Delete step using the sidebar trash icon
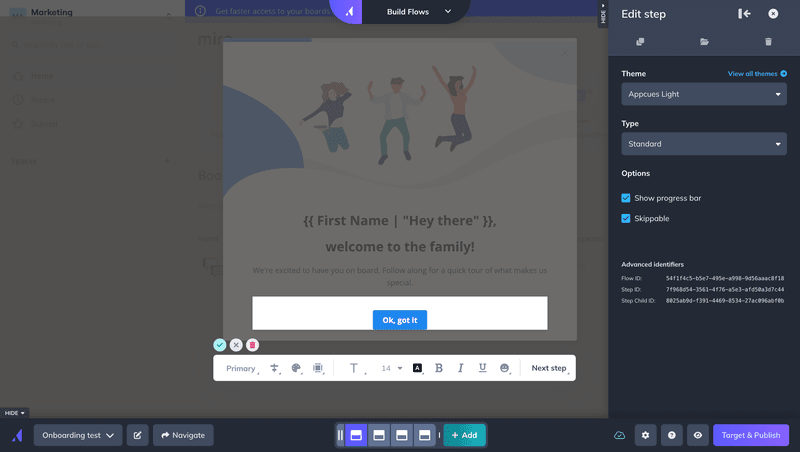 coord(768,42)
